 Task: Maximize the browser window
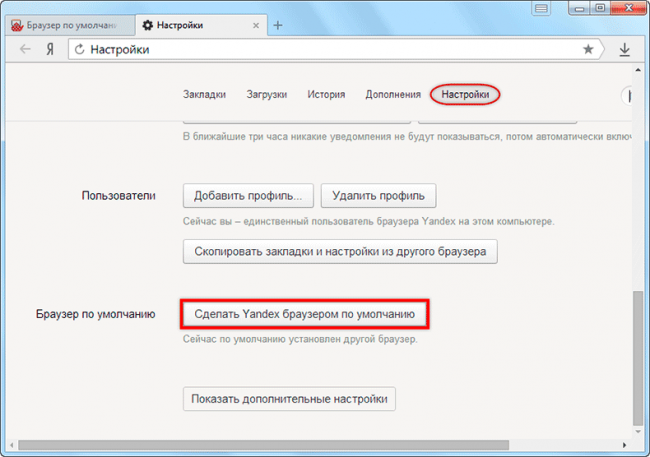pos(600,8)
